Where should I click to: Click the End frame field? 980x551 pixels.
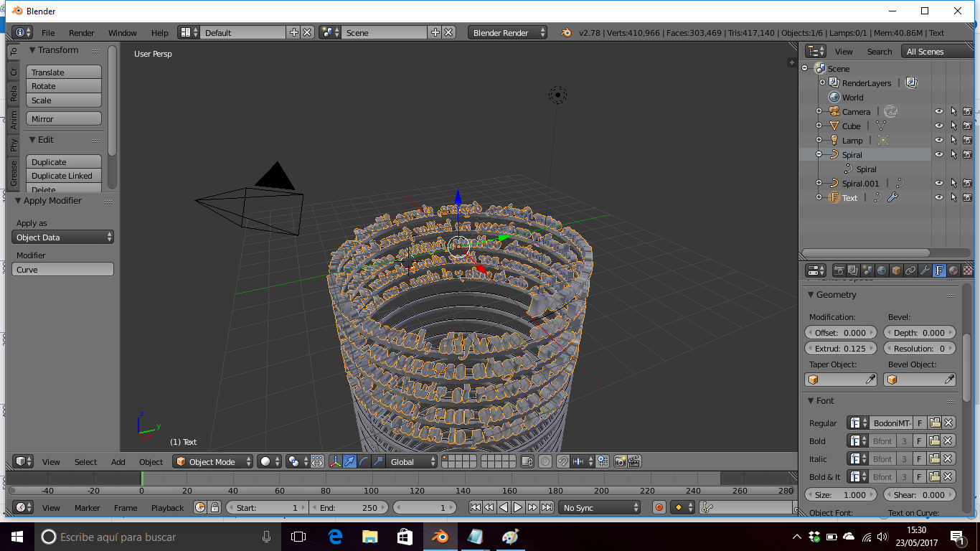tap(349, 507)
